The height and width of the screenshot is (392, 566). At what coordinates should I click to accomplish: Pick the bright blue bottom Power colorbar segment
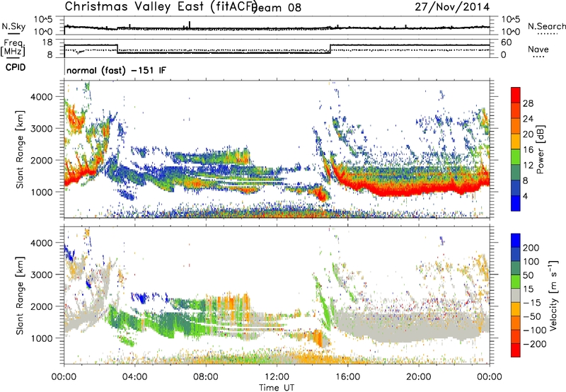(516, 204)
